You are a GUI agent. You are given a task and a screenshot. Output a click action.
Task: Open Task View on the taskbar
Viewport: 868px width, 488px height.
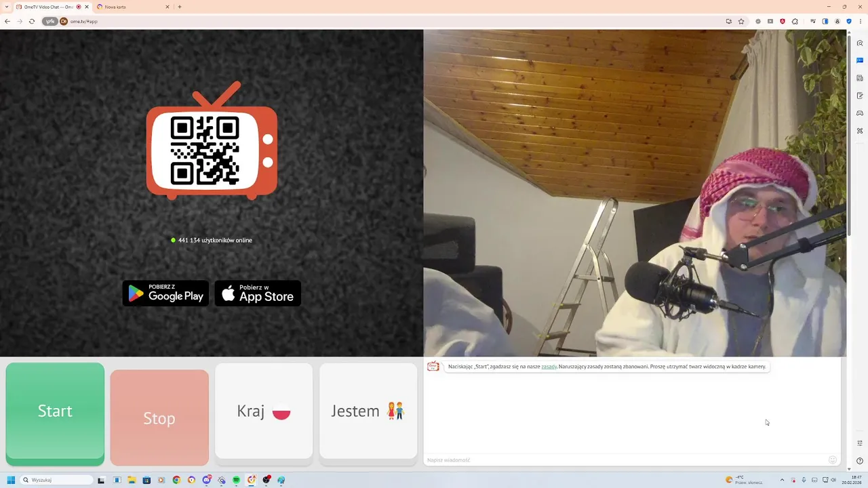point(101,480)
